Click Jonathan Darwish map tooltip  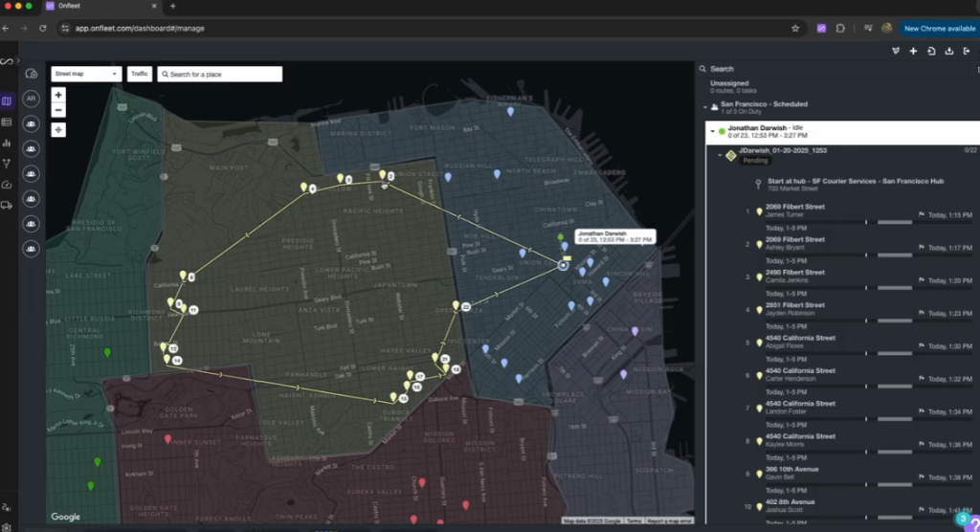(x=615, y=236)
